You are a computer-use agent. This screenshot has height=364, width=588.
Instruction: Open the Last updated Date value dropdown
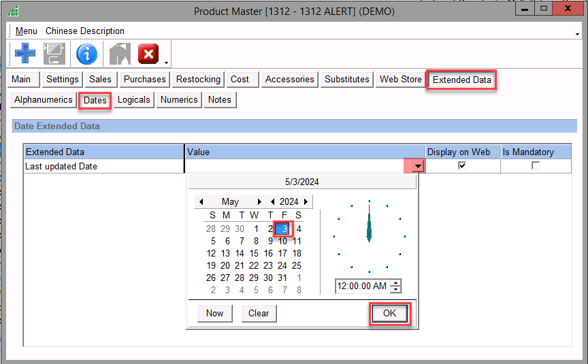(x=418, y=166)
